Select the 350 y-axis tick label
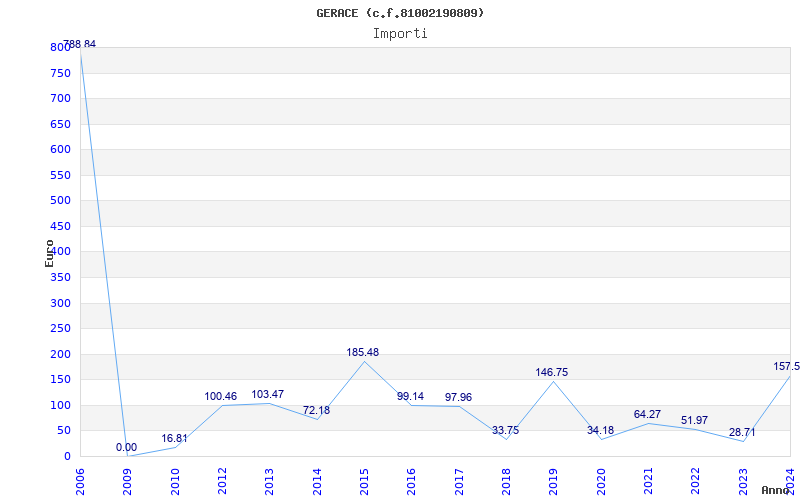The width and height of the screenshot is (800, 500). tap(60, 278)
